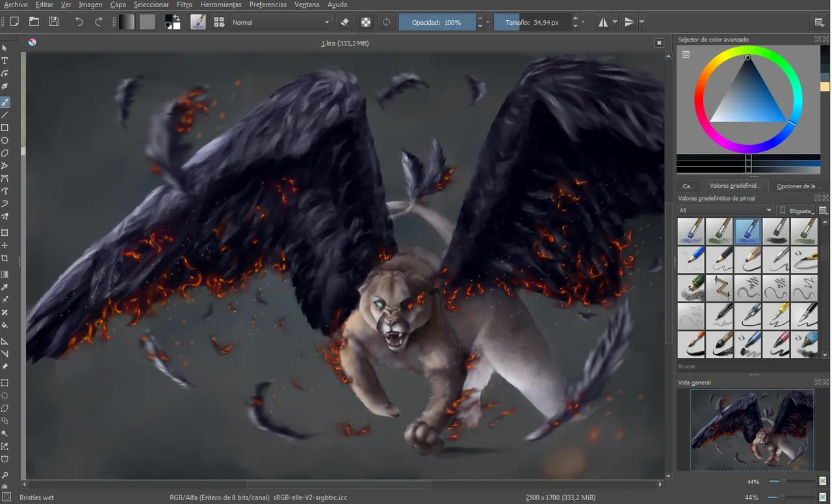Reload the original brush preset
Viewport: 832px width, 504px height.
coord(386,21)
